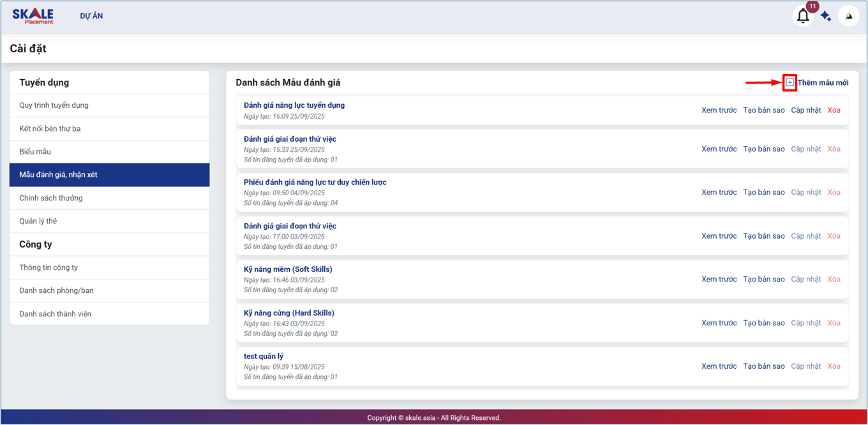Open Quản lý thẻ settings
Screen dimensions: 868x425
coord(38,221)
